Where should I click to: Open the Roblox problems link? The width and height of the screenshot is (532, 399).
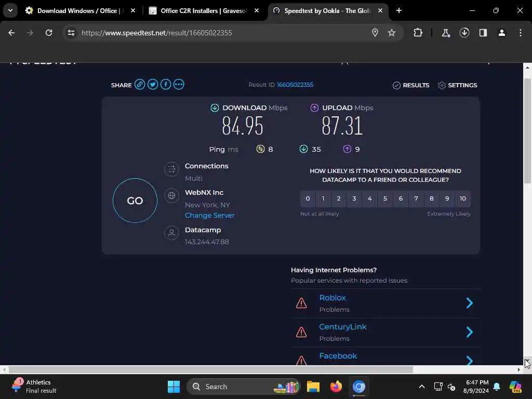click(x=332, y=298)
